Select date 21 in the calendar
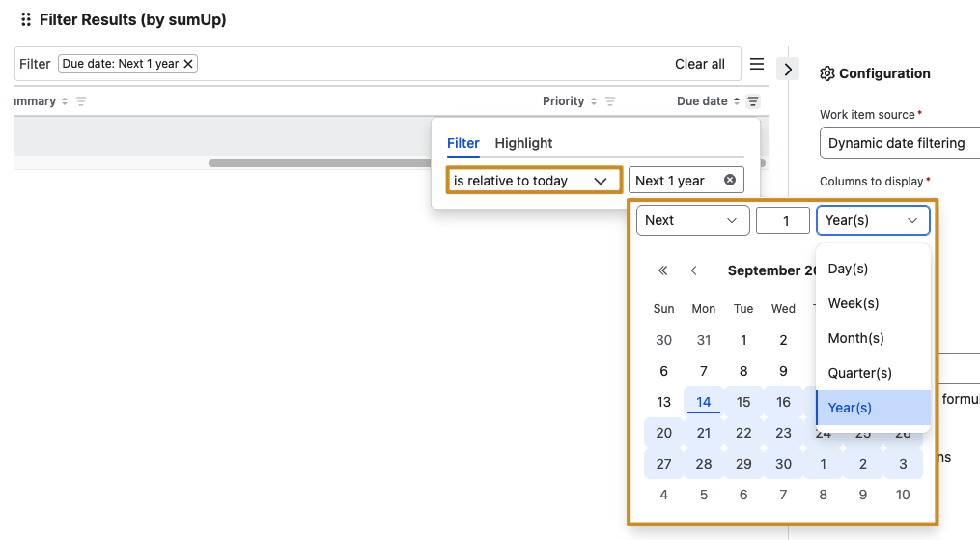The image size is (980, 540). click(x=704, y=433)
